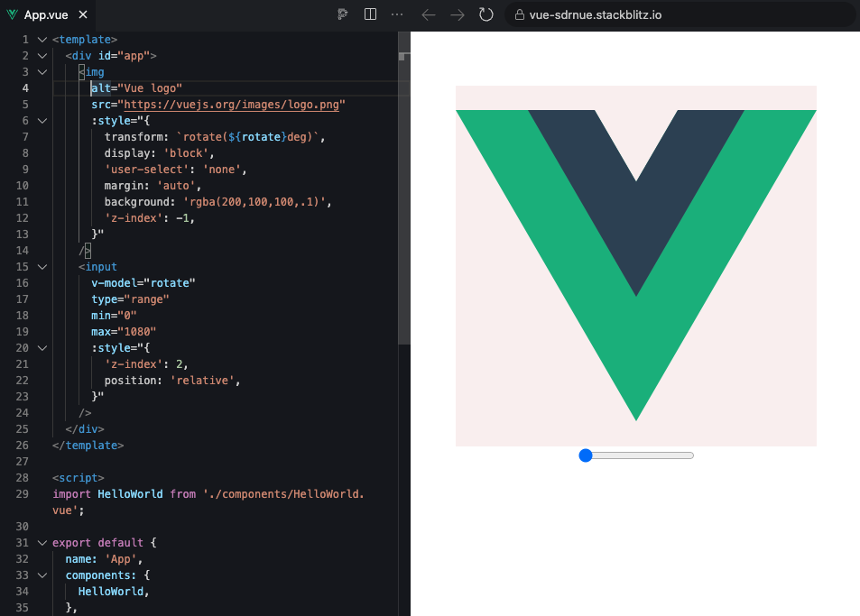Click the green Vue file icon on tab
The image size is (860, 616).
coord(12,14)
